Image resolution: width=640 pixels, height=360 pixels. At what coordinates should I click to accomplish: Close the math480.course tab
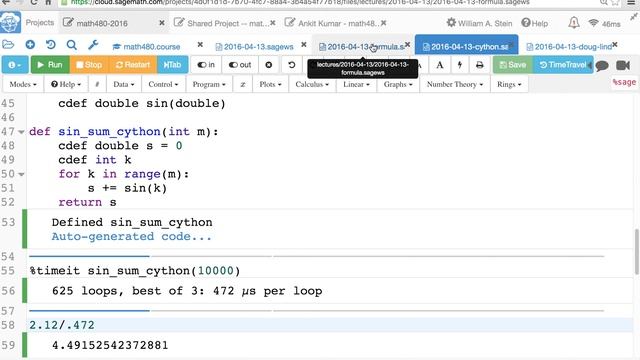tap(200, 44)
